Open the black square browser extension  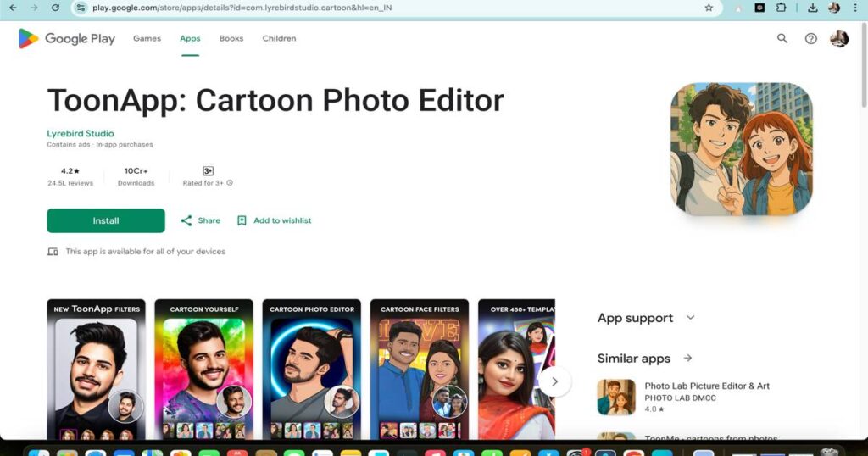[759, 8]
